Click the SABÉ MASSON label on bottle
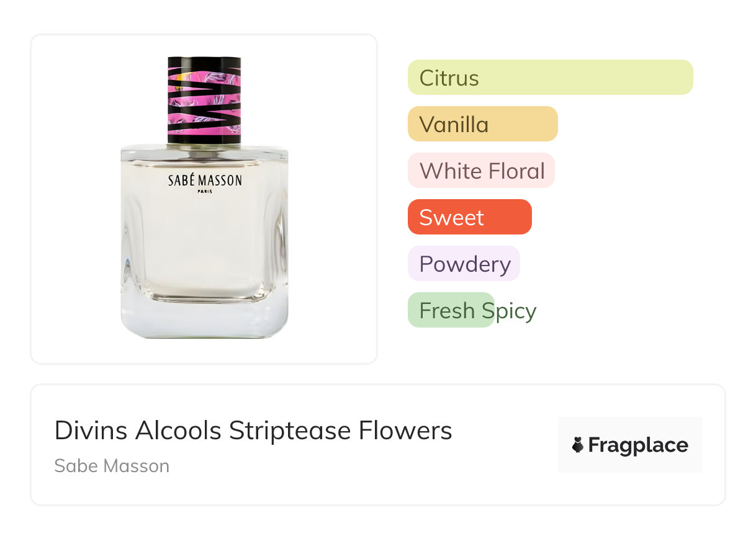The height and width of the screenshot is (536, 756). point(205,181)
